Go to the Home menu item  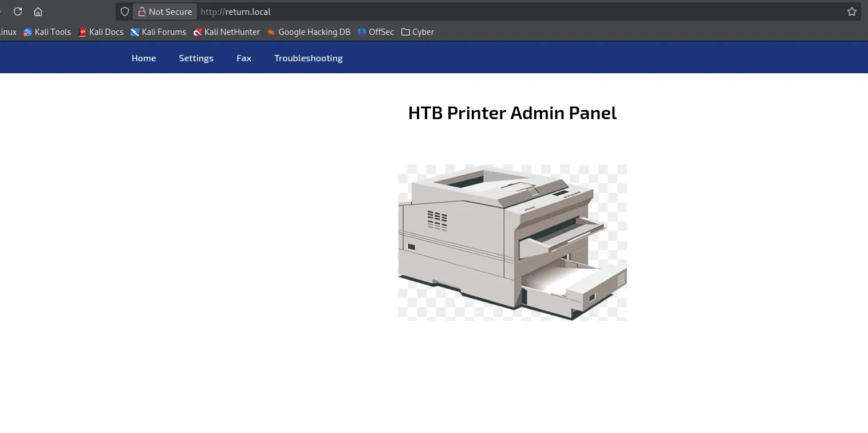tap(144, 58)
